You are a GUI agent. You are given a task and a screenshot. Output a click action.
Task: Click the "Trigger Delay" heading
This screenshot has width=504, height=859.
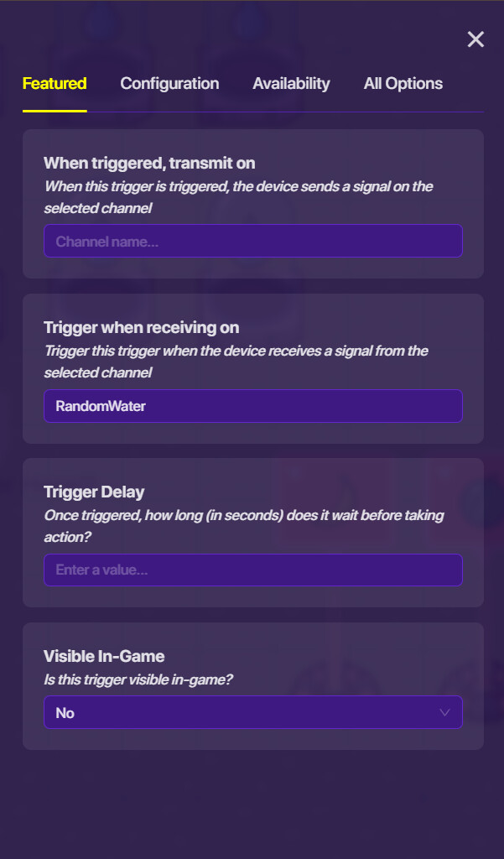click(x=94, y=492)
